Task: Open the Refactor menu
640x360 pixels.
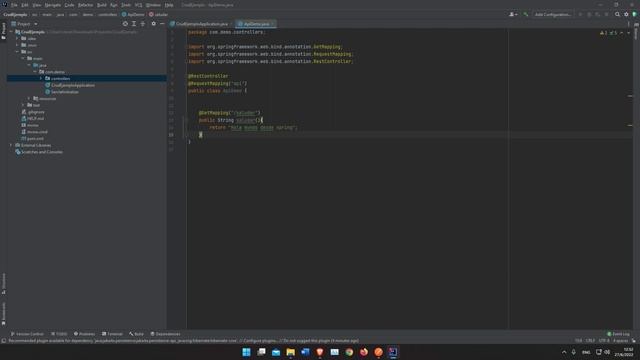Action: pyautogui.click(x=85, y=5)
